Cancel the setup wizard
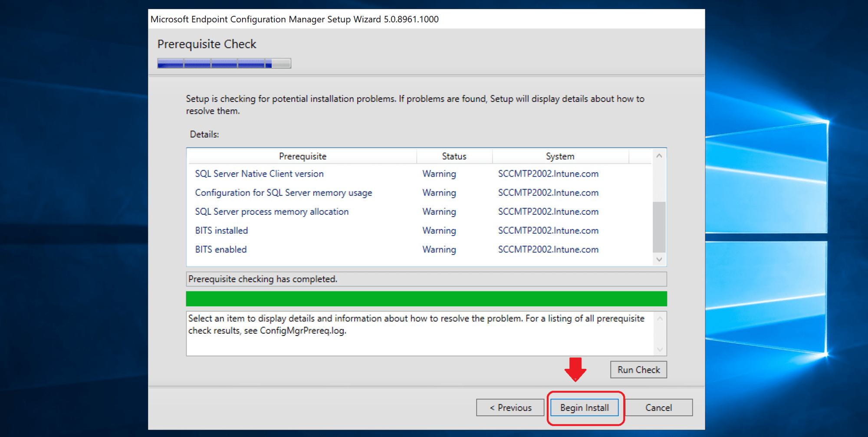868x437 pixels. (658, 407)
